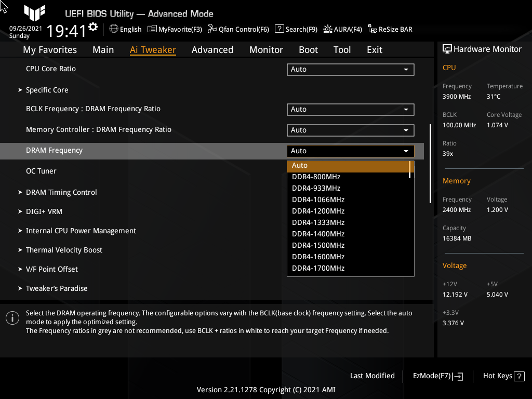Open the BCLK Frequency : DRAM Frequency Ratio dropdown
532x399 pixels.
click(x=350, y=109)
